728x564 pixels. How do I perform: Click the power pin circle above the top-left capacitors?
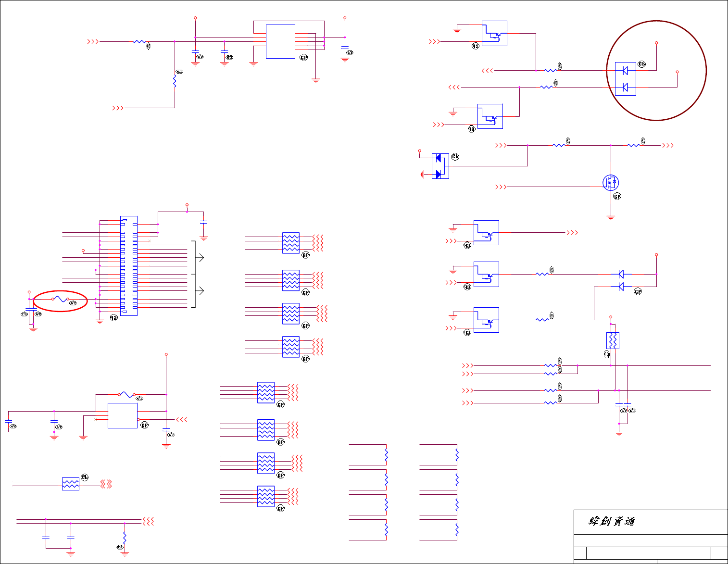195,18
